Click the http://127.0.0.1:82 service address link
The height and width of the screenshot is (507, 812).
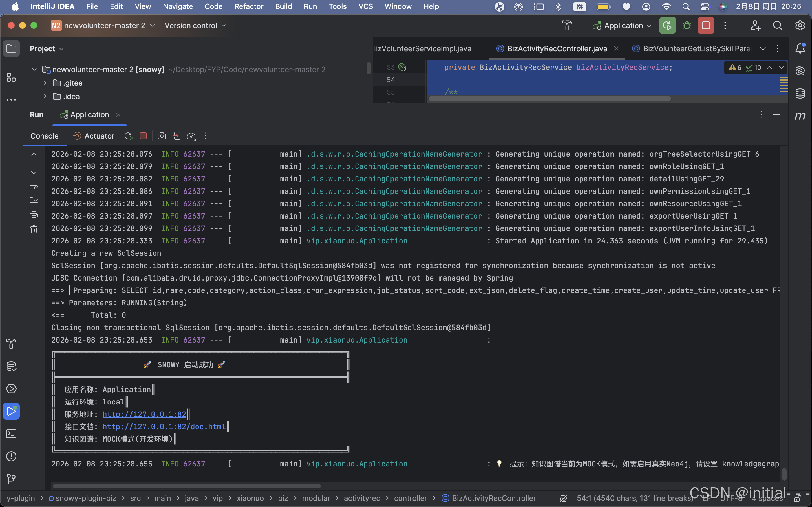(x=144, y=414)
